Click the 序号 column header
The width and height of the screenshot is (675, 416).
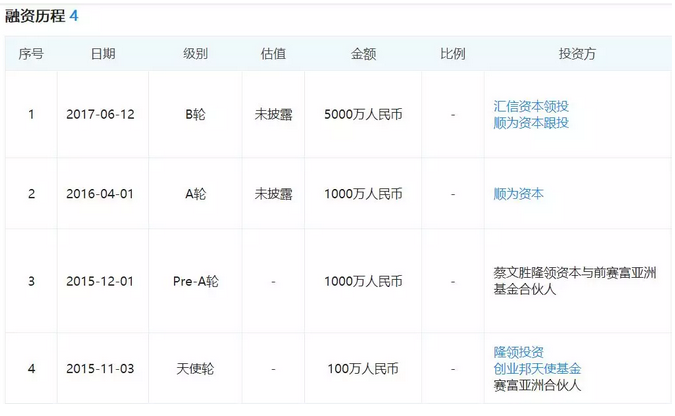[31, 54]
